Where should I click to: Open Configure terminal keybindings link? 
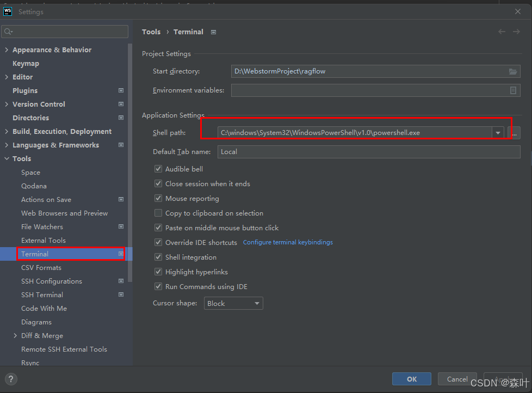288,242
